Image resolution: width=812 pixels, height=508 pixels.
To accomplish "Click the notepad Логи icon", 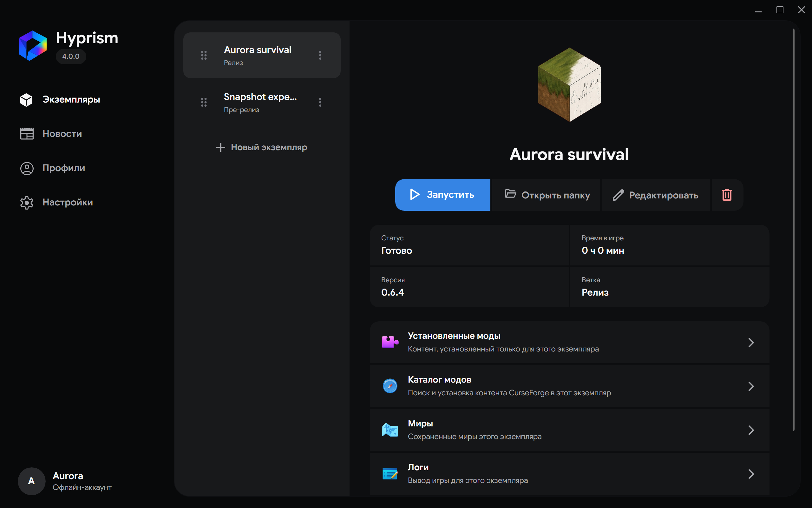I will pyautogui.click(x=390, y=474).
